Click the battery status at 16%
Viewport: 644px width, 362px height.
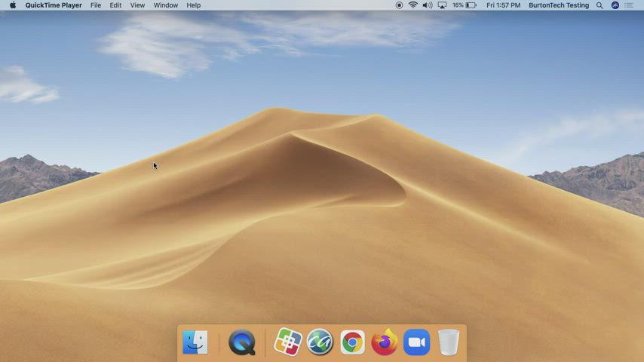coord(465,5)
